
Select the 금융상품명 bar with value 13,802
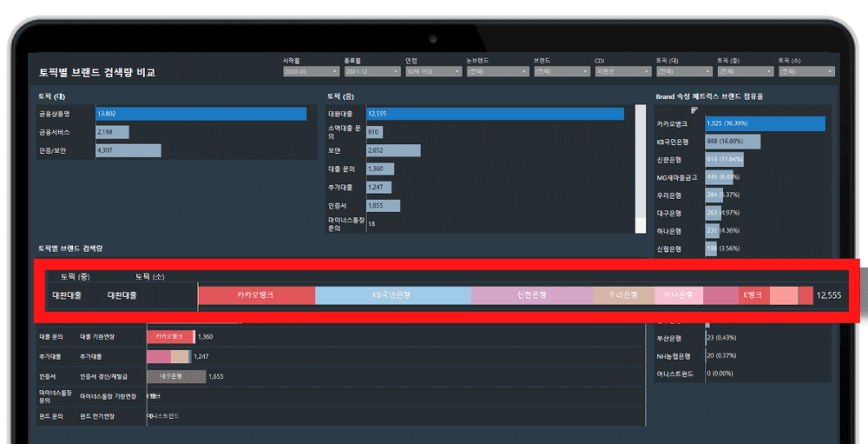point(201,114)
